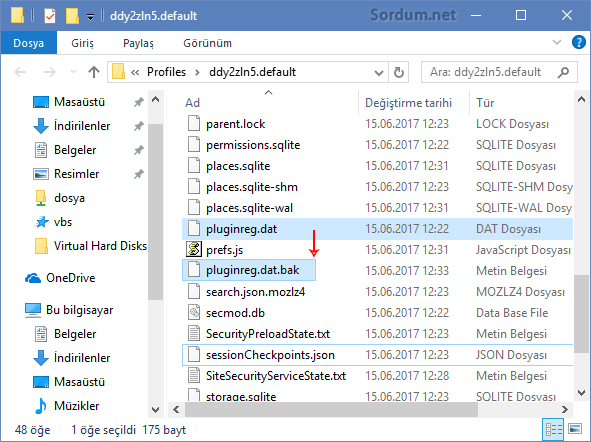Click the New Folder quick access icon
The height and width of the screenshot is (442, 591).
pyautogui.click(x=72, y=16)
